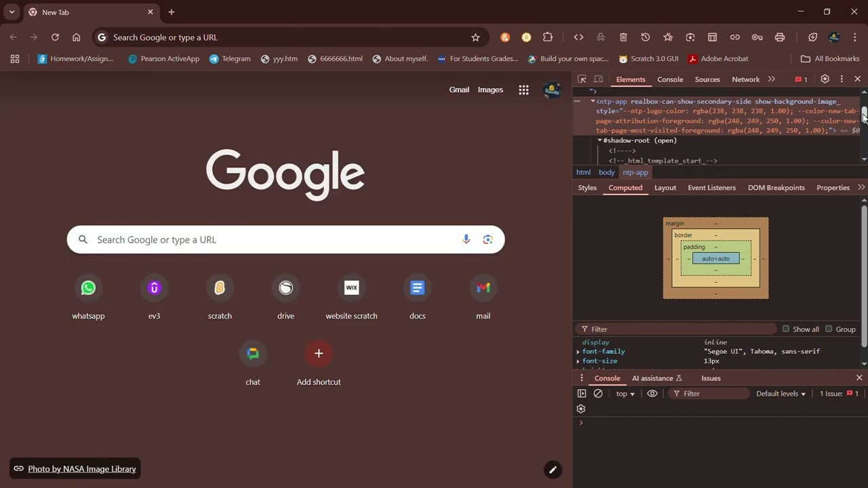Toggle the device toolbar in DevTools
This screenshot has height=488, width=868.
598,79
